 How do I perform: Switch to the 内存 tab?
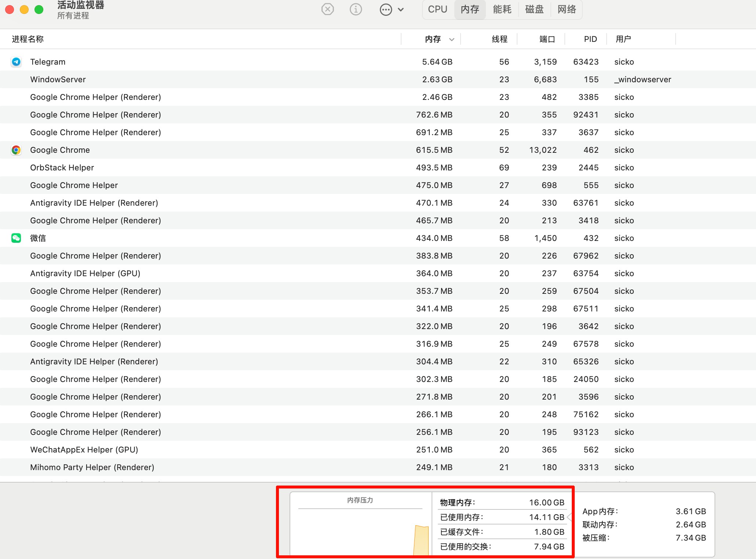pyautogui.click(x=470, y=9)
